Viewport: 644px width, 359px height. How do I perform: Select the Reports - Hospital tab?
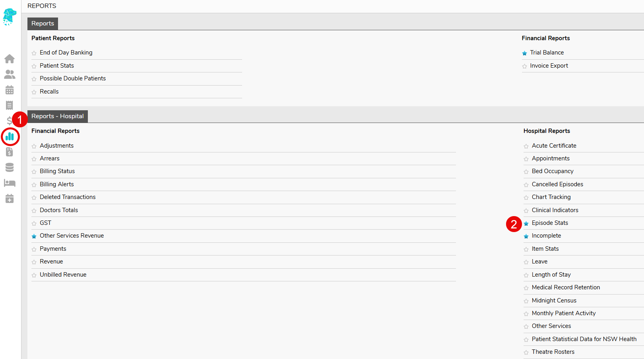(x=58, y=116)
